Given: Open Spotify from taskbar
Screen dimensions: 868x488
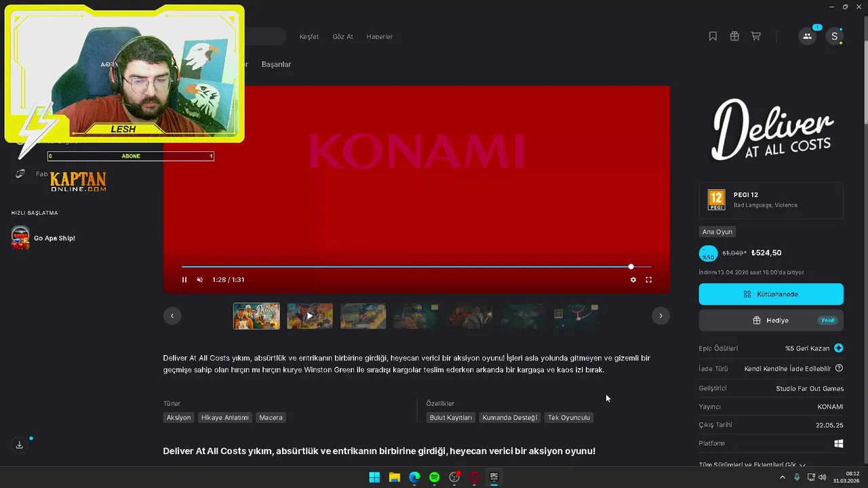Looking at the screenshot, I should pos(435,477).
